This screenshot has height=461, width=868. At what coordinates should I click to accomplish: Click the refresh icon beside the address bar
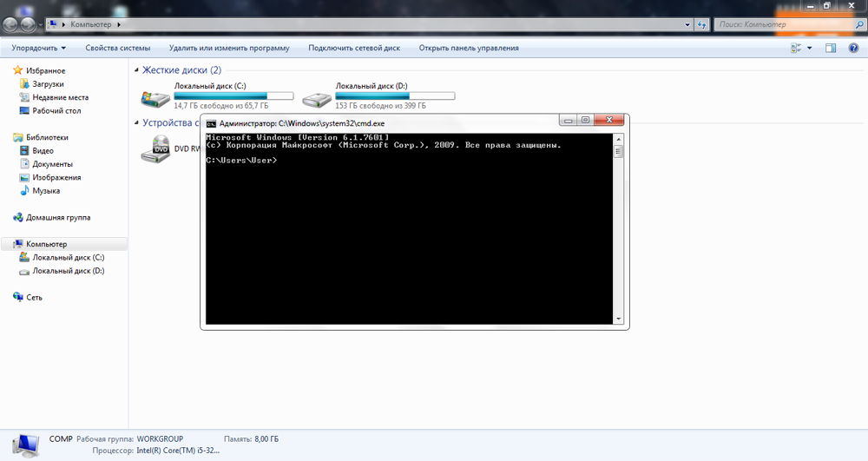[x=701, y=24]
